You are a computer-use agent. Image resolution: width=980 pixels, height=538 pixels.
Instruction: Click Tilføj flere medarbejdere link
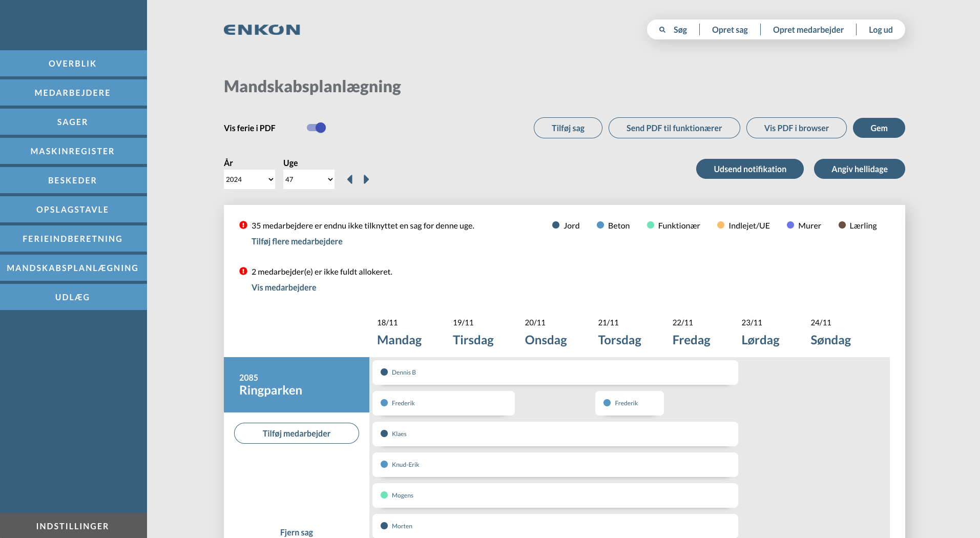pos(297,241)
